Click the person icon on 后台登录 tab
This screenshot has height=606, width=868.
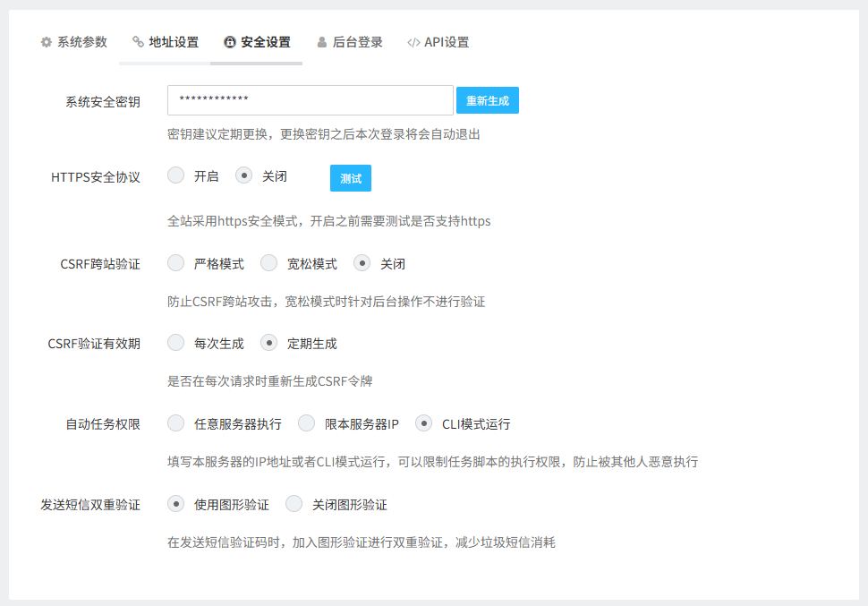[320, 41]
